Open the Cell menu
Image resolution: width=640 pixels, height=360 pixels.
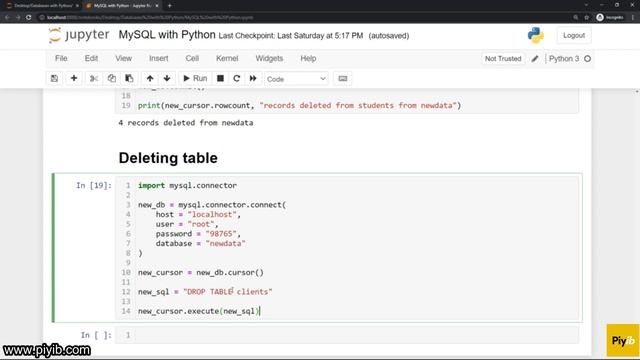tap(192, 58)
